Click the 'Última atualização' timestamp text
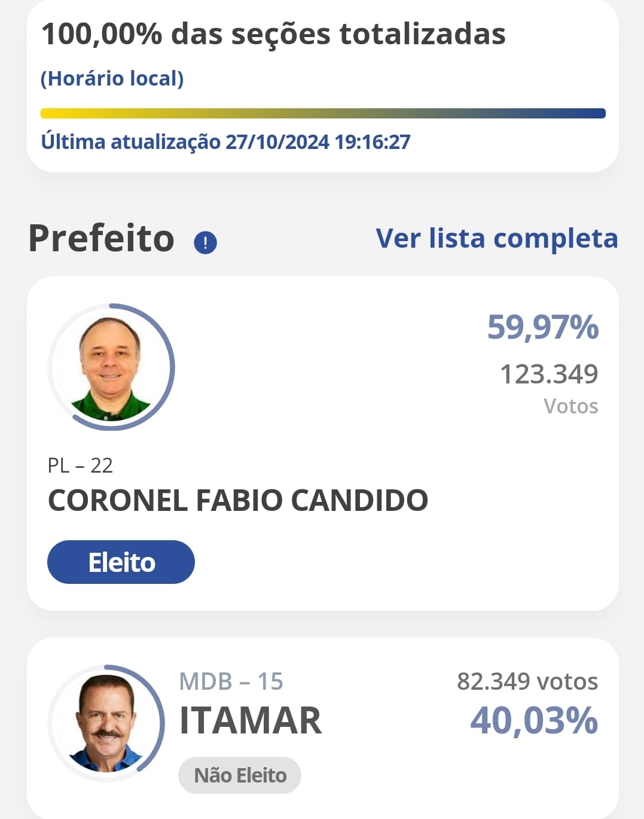The width and height of the screenshot is (644, 819). pyautogui.click(x=225, y=142)
